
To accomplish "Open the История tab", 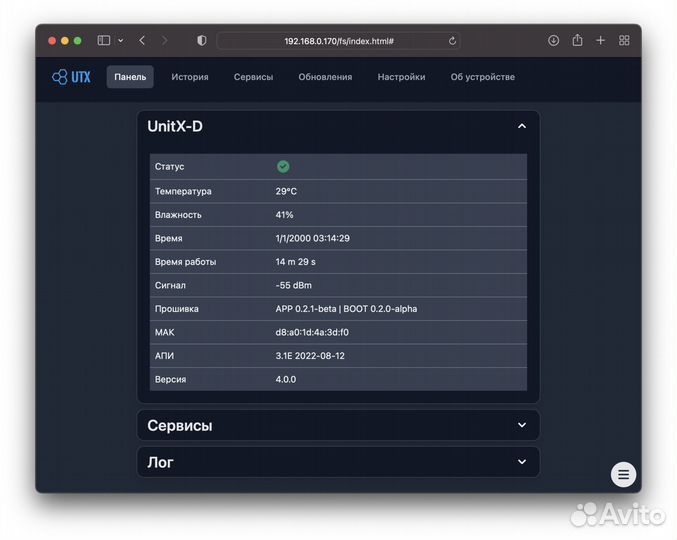I will coord(190,77).
